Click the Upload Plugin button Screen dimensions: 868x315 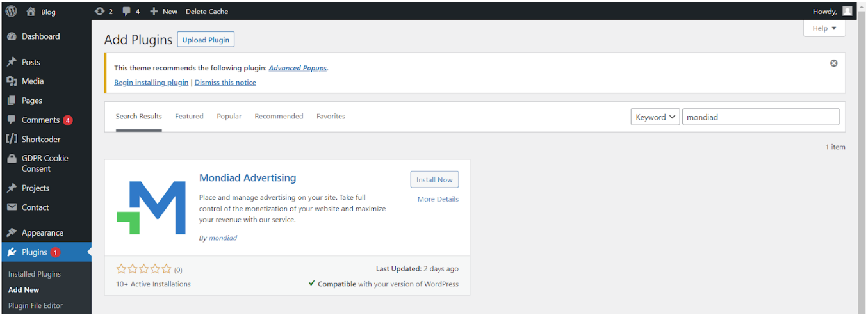(x=206, y=40)
